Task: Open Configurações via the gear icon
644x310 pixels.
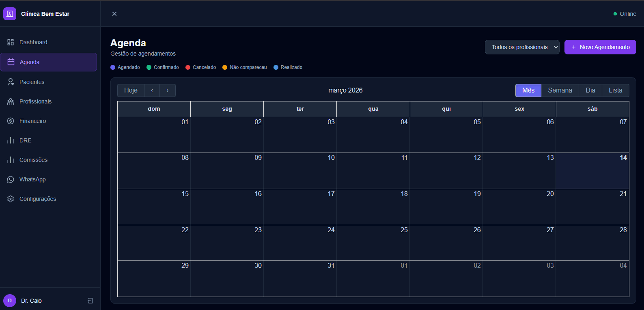Action: (x=11, y=199)
